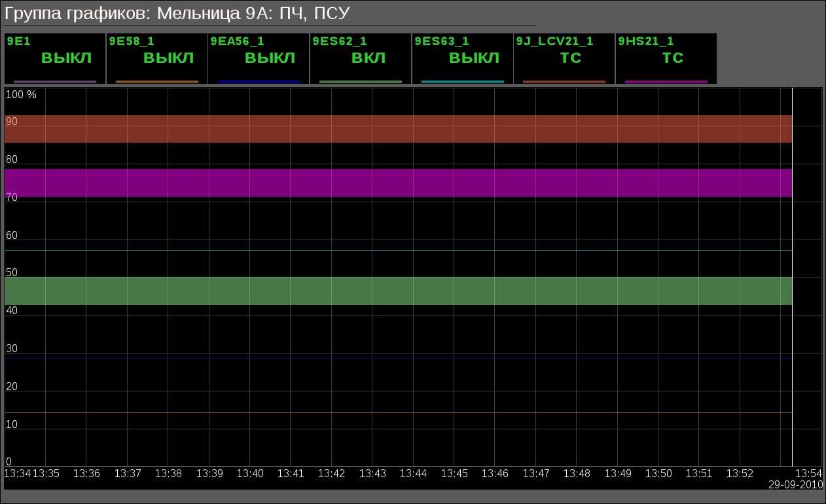Click the ВЫКЛ status of 9EA56_1

click(270, 58)
